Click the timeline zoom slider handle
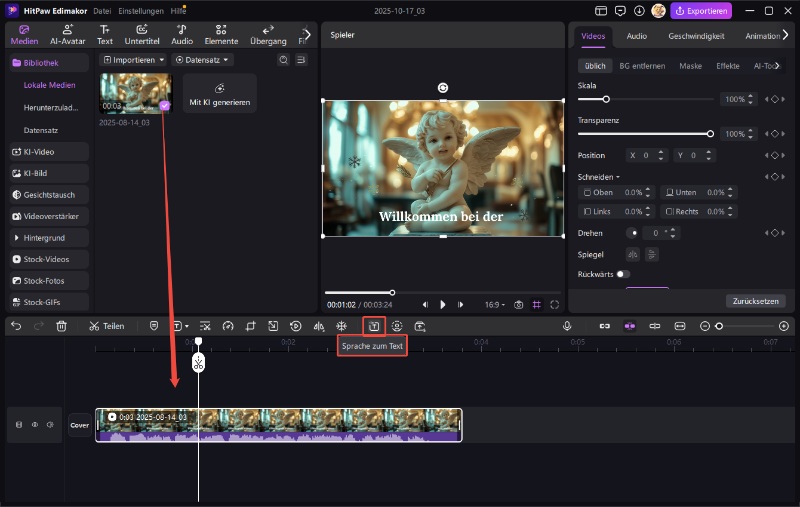This screenshot has height=507, width=800. pyautogui.click(x=719, y=326)
